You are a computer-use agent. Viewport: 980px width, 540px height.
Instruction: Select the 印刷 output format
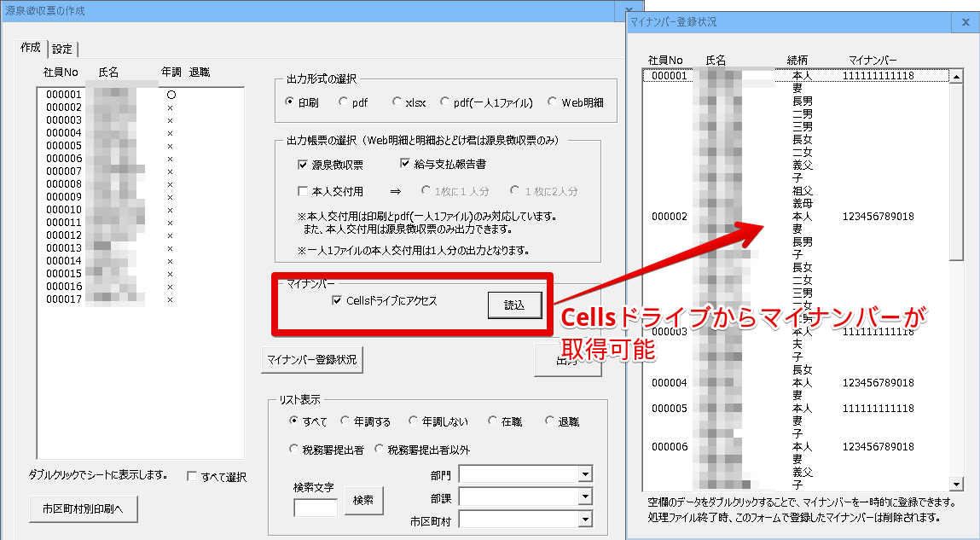303,102
